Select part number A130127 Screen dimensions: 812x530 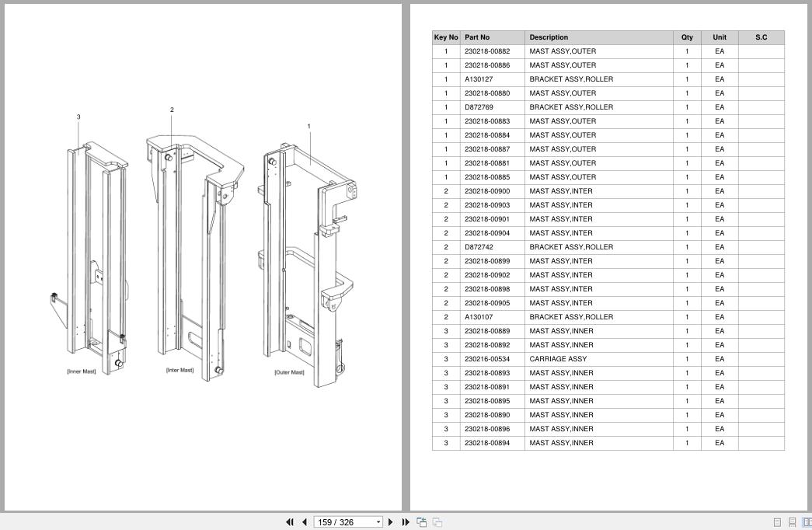(479, 79)
